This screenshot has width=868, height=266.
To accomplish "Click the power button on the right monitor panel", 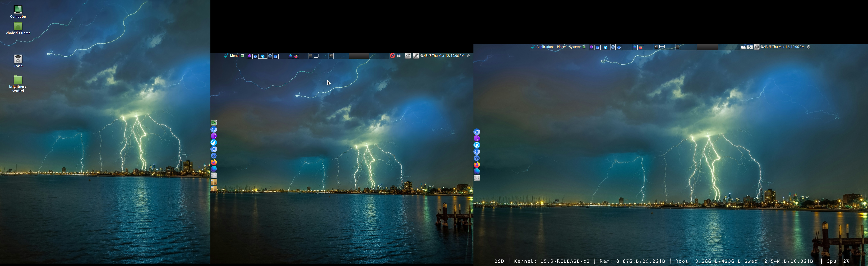I will point(808,47).
